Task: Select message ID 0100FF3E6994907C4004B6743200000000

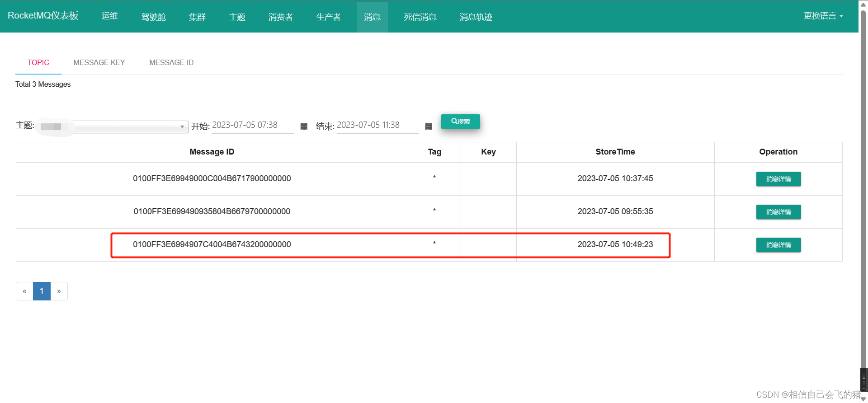Action: [212, 244]
